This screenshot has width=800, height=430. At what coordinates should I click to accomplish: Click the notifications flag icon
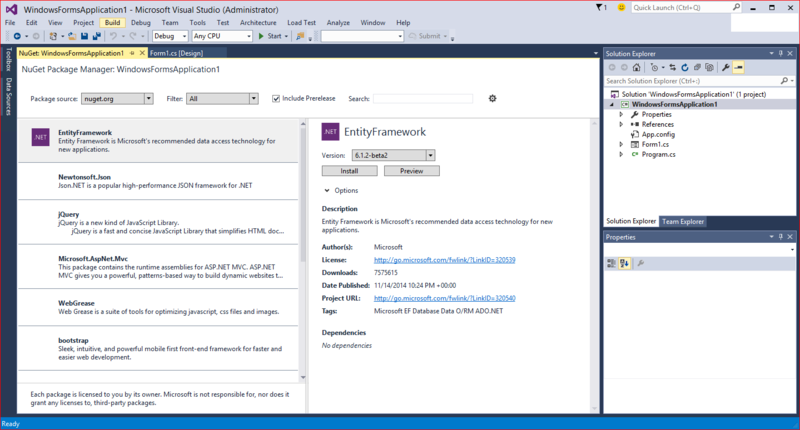coord(599,8)
